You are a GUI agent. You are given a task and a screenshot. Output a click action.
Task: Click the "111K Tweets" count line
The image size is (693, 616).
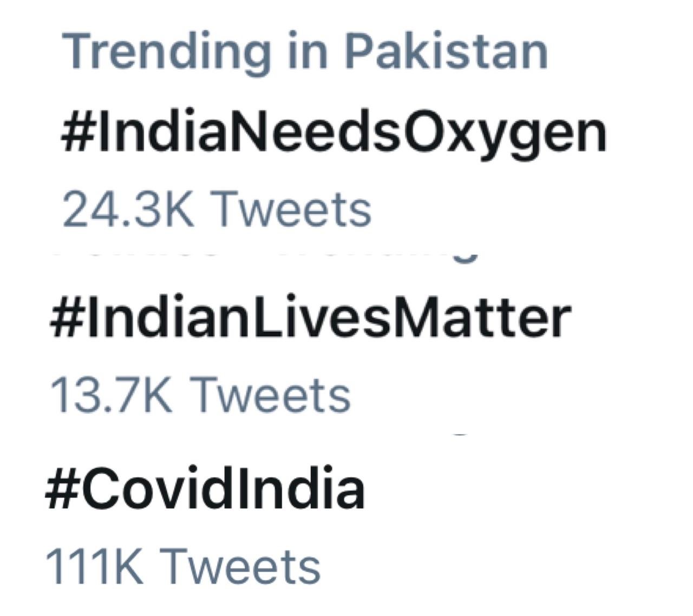183,566
